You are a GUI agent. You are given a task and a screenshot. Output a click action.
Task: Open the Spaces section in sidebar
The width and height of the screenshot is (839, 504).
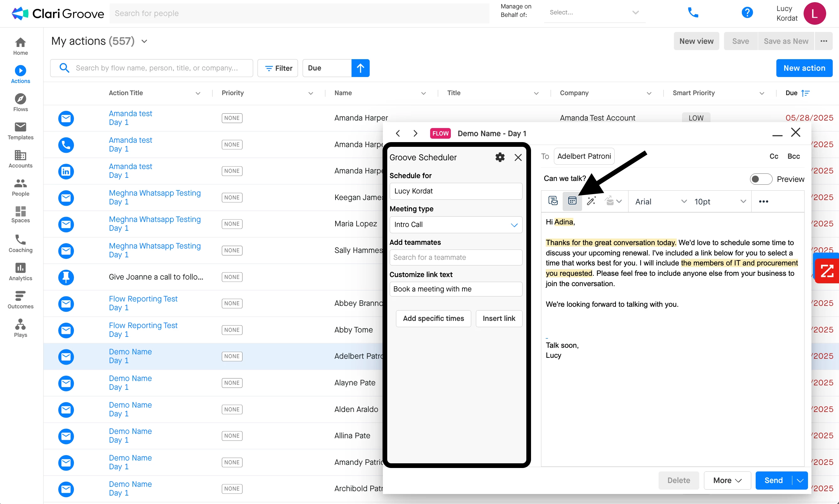coord(20,214)
